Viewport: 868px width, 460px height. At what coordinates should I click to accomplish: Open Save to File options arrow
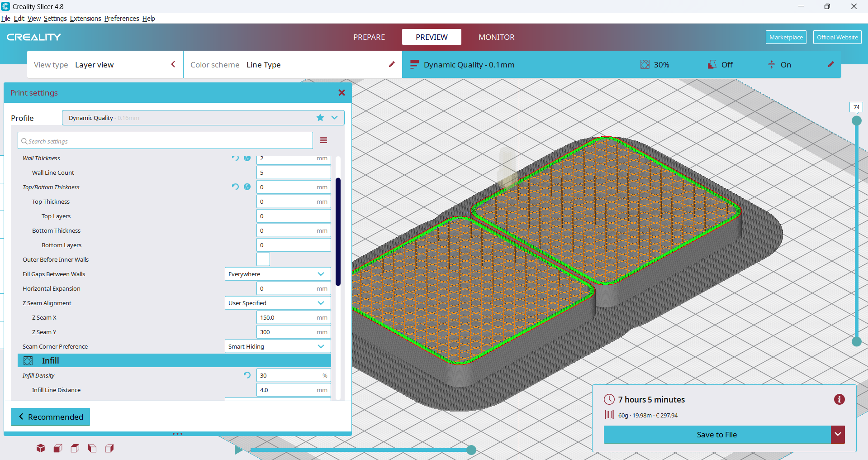pyautogui.click(x=838, y=435)
